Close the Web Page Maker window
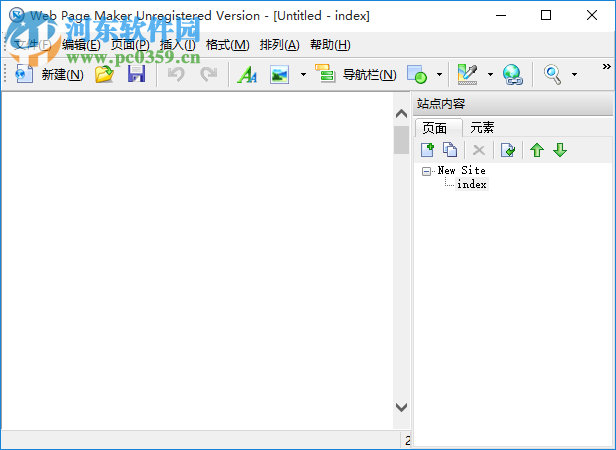 coord(592,16)
